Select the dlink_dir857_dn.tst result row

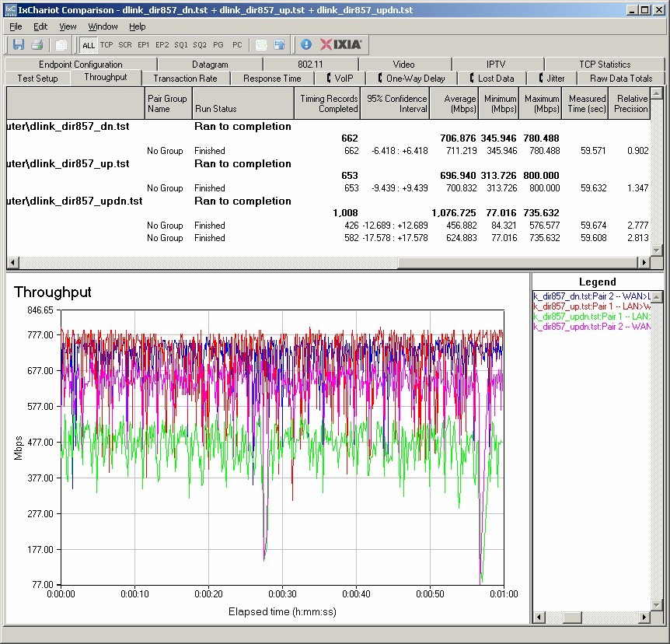click(x=328, y=126)
